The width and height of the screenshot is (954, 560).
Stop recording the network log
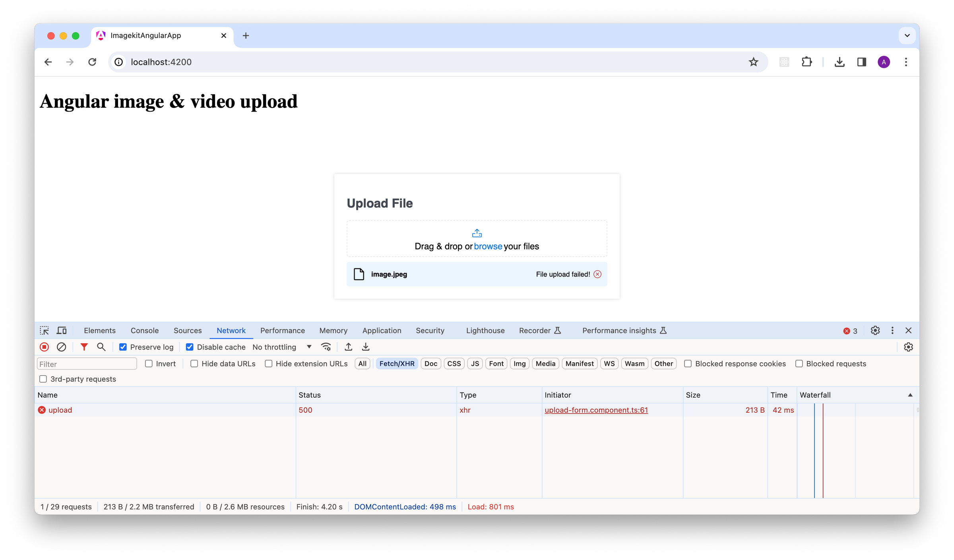pyautogui.click(x=44, y=347)
